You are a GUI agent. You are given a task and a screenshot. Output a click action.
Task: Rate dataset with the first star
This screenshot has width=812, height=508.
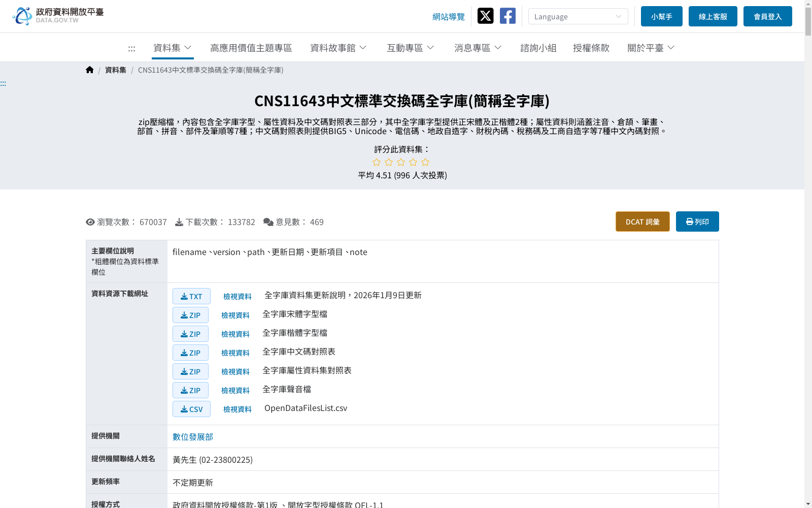(x=377, y=162)
